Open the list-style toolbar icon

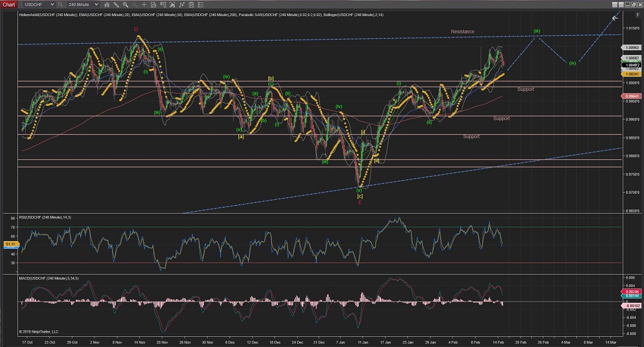click(x=201, y=5)
